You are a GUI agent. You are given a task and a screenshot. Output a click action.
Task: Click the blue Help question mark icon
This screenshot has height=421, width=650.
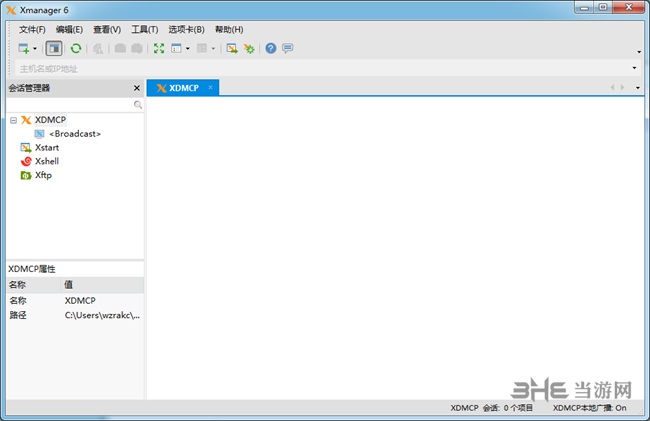(x=271, y=48)
